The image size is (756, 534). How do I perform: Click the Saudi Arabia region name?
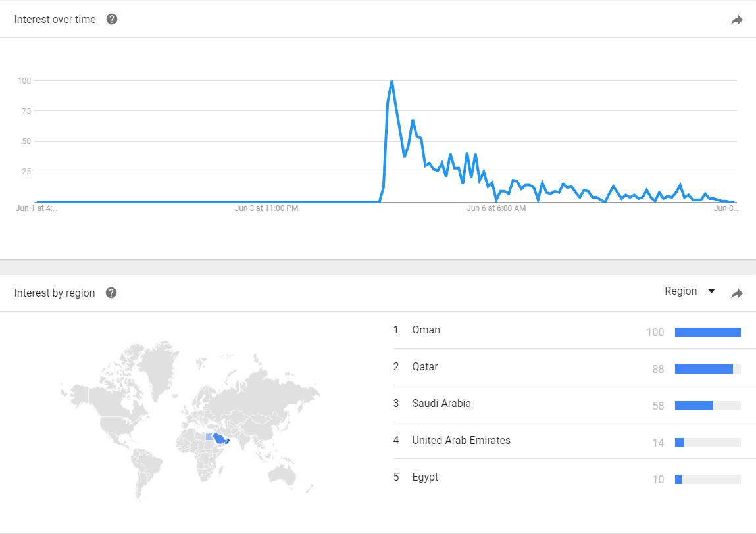click(441, 404)
